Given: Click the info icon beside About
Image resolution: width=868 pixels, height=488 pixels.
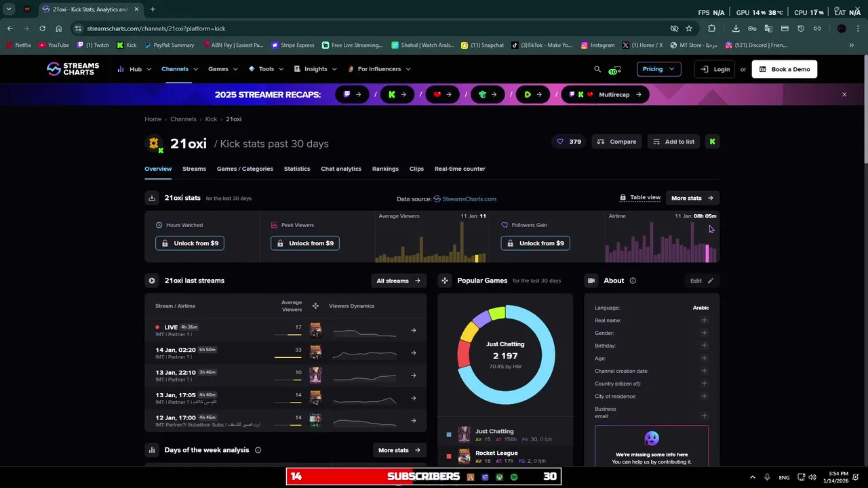Looking at the screenshot, I should click(x=633, y=281).
